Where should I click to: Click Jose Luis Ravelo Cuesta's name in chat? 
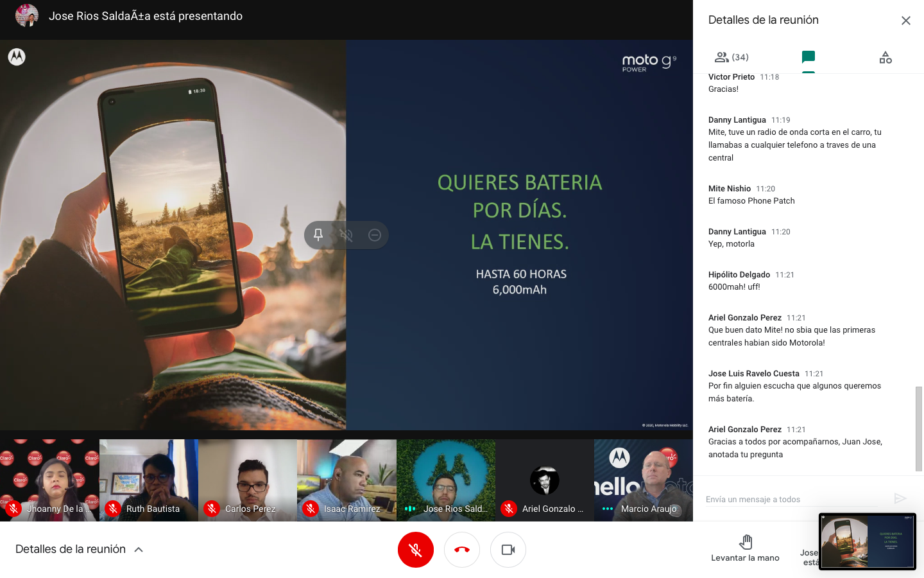click(x=754, y=374)
